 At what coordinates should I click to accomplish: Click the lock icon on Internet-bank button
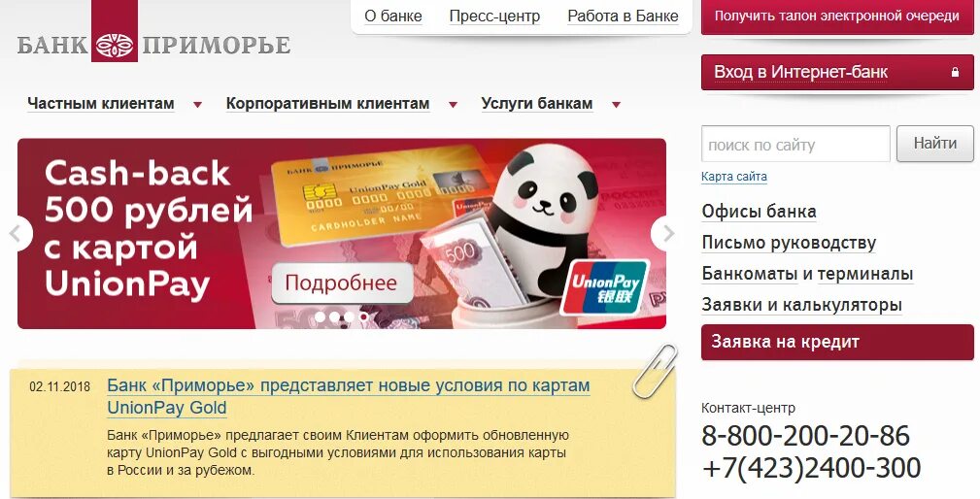[955, 73]
